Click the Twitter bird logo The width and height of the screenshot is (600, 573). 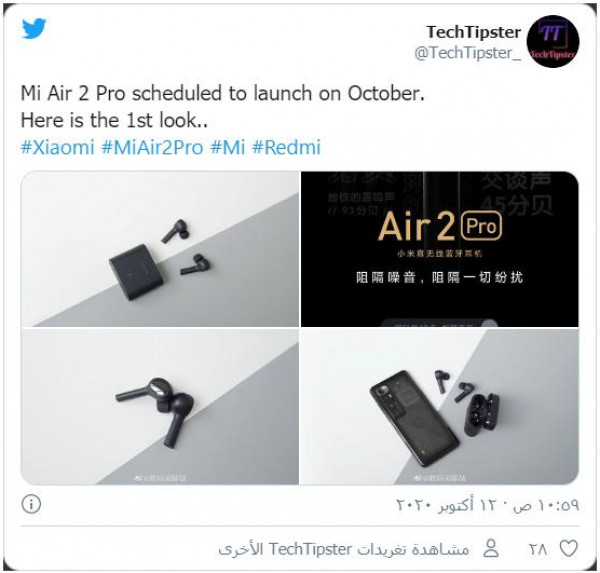[x=34, y=28]
